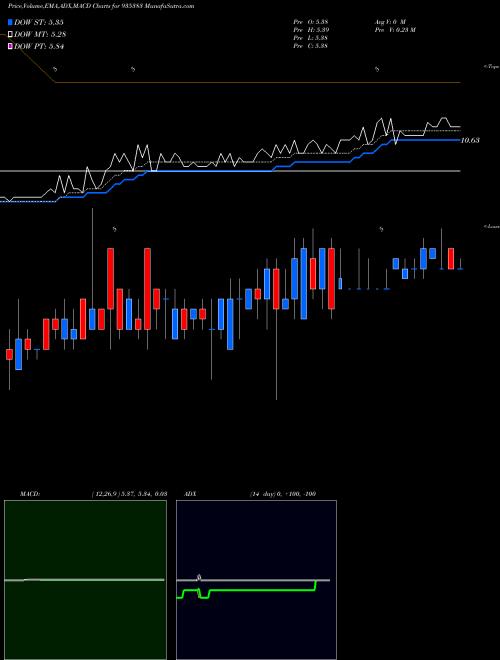
Task: Click the <-Tops marker label
Action: pyautogui.click(x=492, y=67)
